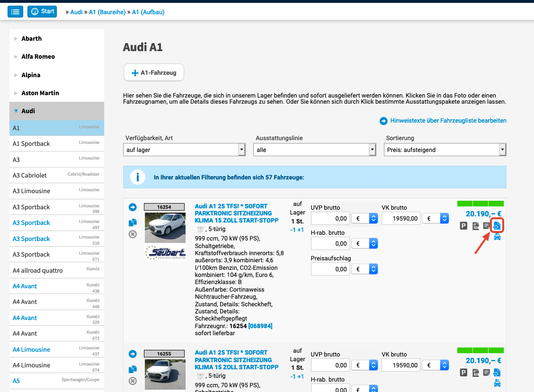The image size is (534, 392).
Task: Select A4 allroad quattro in sidebar
Action: click(x=38, y=270)
